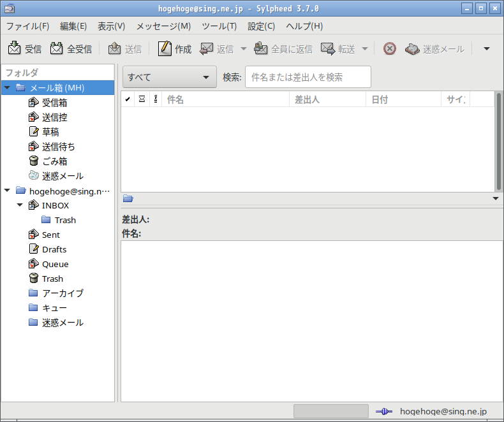Click inside the message body pane

click(x=312, y=321)
